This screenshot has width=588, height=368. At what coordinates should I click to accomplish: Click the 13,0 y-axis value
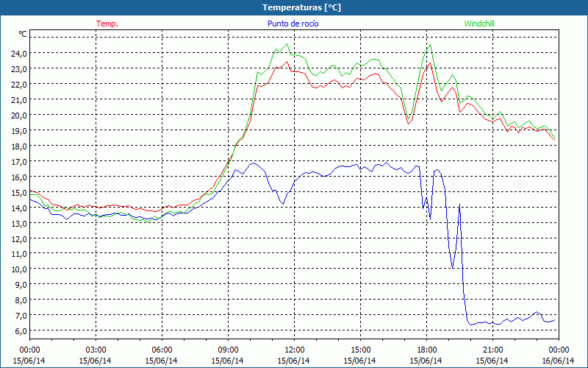(x=19, y=223)
